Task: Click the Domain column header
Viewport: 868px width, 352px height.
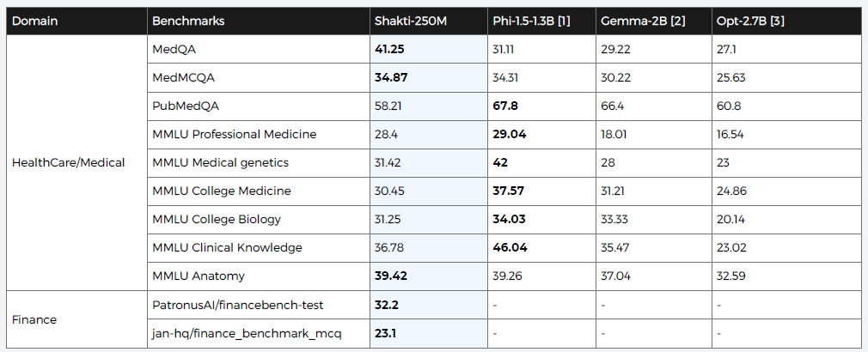Action: [35, 21]
